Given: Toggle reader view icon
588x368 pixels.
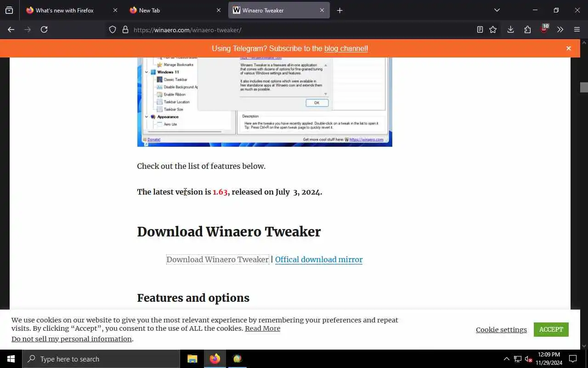Looking at the screenshot, I should pyautogui.click(x=480, y=29).
